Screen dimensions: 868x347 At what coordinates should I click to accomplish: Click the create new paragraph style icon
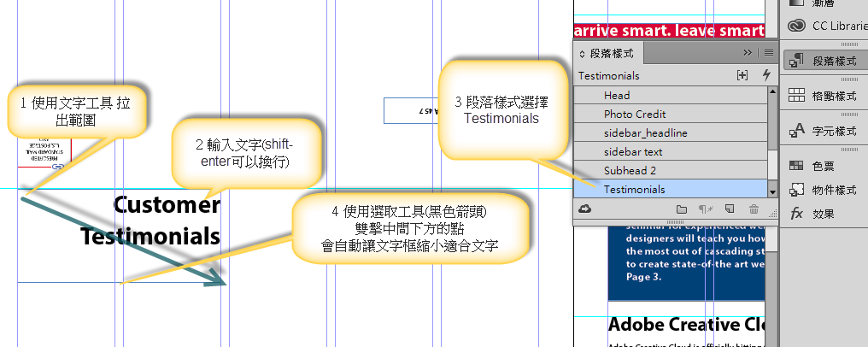click(729, 209)
